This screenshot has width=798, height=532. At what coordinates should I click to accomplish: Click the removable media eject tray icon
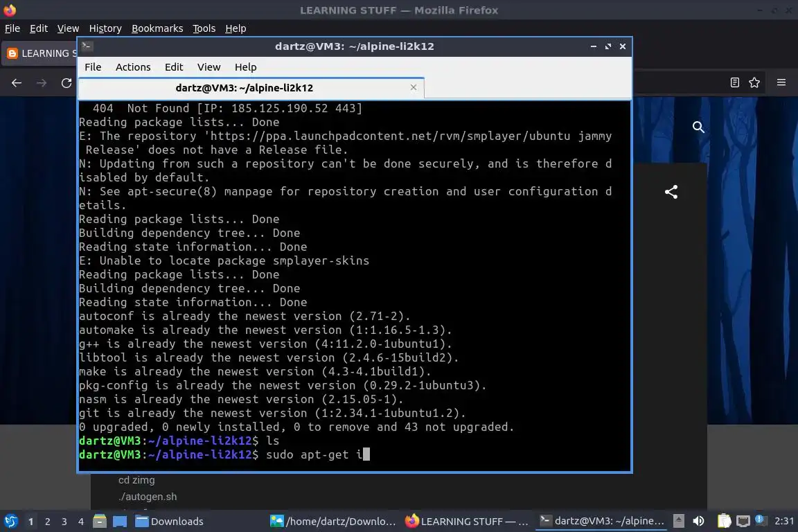pos(678,521)
